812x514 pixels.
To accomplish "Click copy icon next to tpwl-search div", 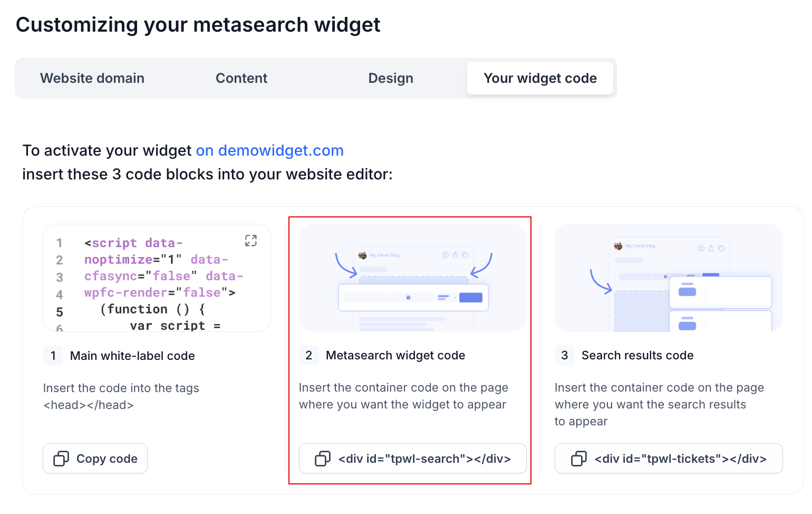I will [x=323, y=459].
